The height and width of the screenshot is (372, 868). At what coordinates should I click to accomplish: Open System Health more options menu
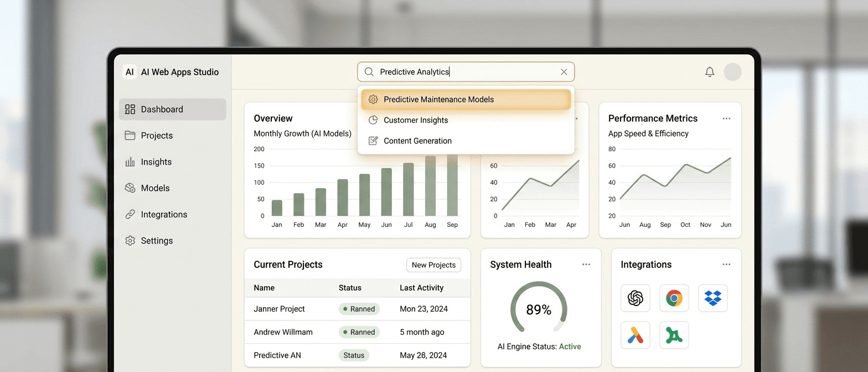(x=586, y=265)
